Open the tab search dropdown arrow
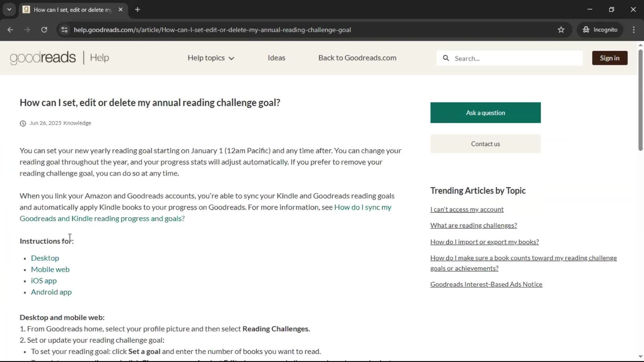Screen dimensions: 644x362 (9, 9)
